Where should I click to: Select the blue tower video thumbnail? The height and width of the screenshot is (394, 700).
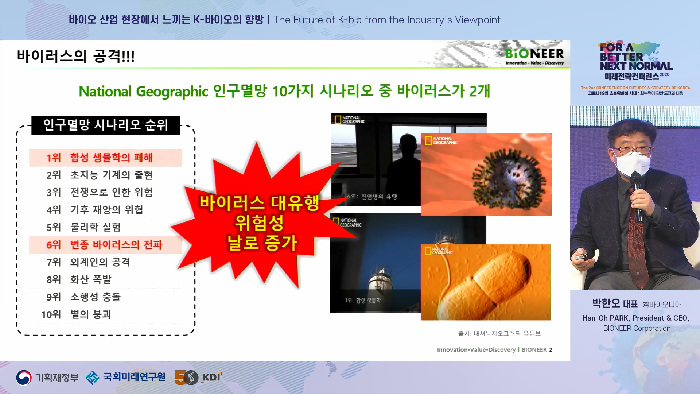375,263
